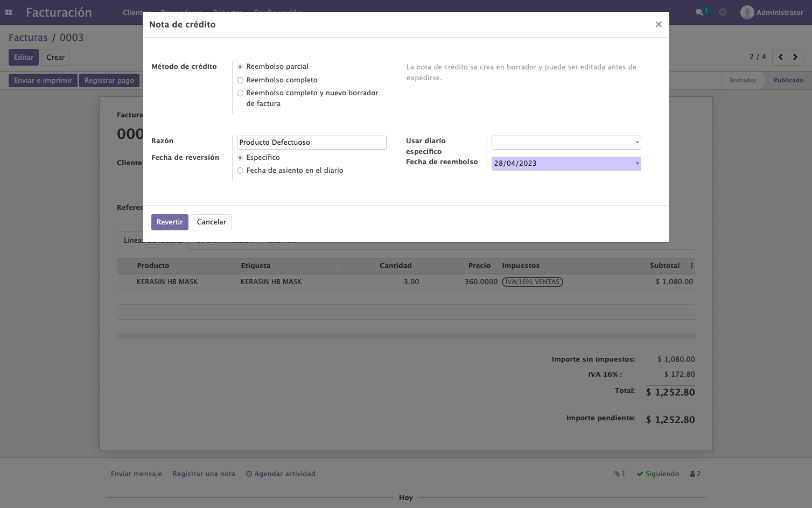Click the Administrator user avatar
This screenshot has height=508, width=812.
[747, 12]
